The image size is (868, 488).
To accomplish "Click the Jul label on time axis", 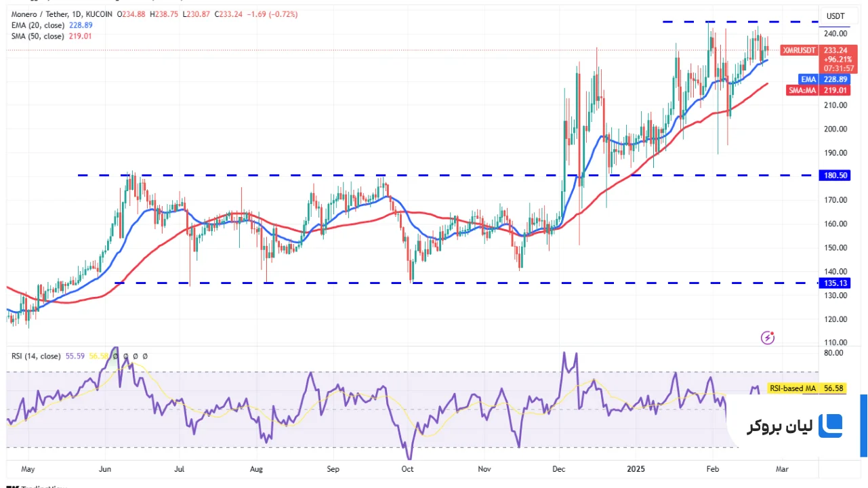I will click(180, 469).
